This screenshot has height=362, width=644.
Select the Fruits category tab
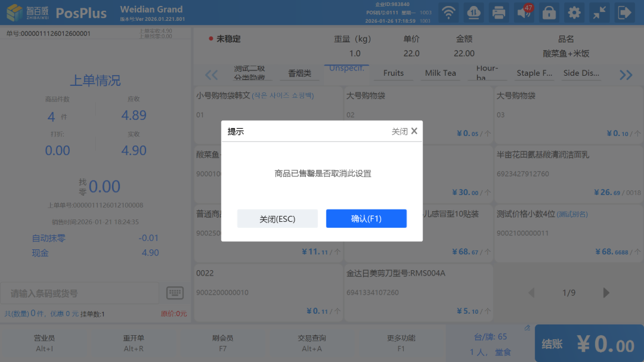[394, 73]
